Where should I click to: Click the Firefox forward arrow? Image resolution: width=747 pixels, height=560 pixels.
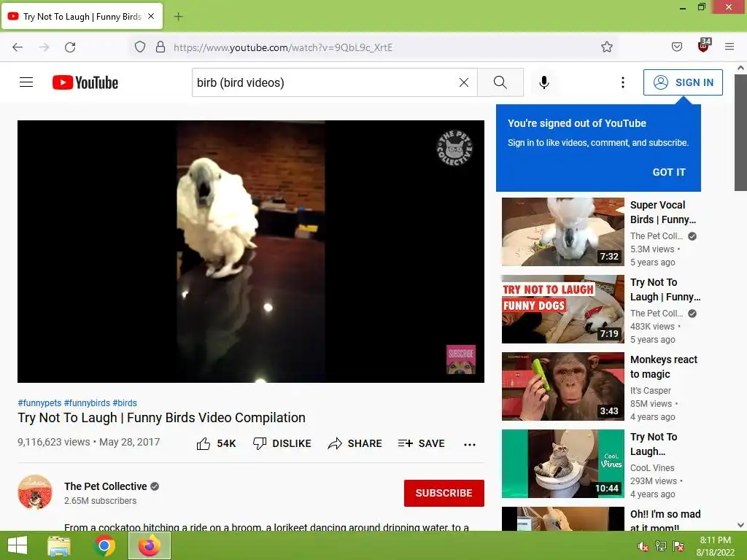pyautogui.click(x=44, y=47)
